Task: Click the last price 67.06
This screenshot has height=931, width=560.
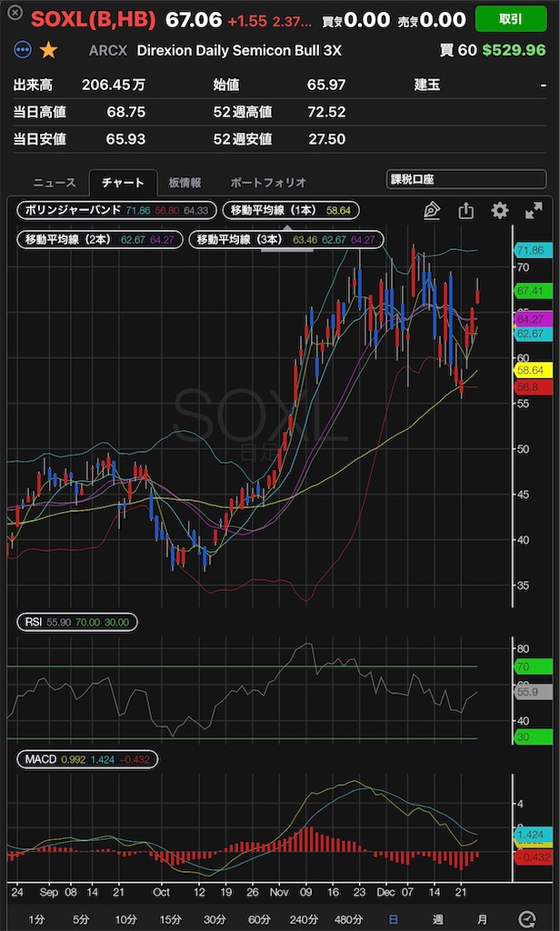Action: (193, 20)
